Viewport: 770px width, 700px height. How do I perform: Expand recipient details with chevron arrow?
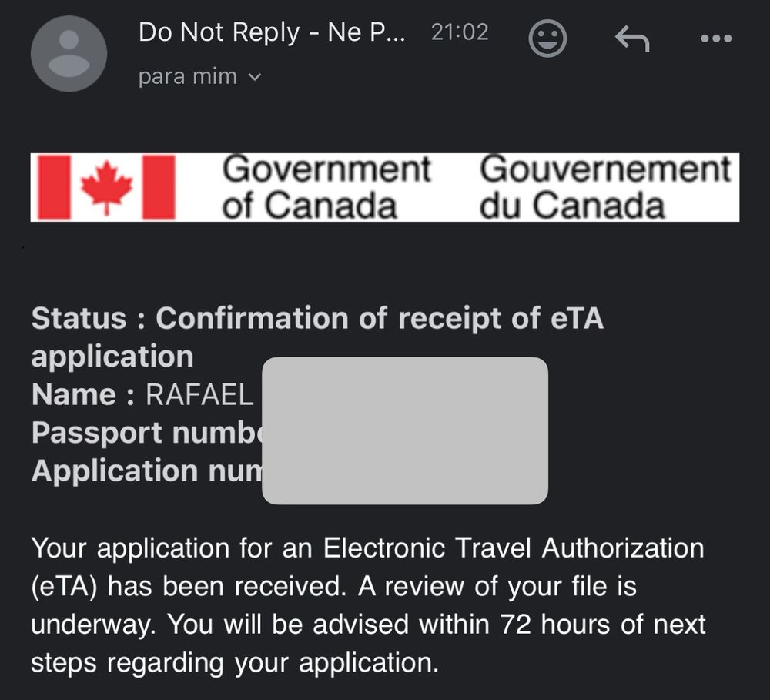254,77
